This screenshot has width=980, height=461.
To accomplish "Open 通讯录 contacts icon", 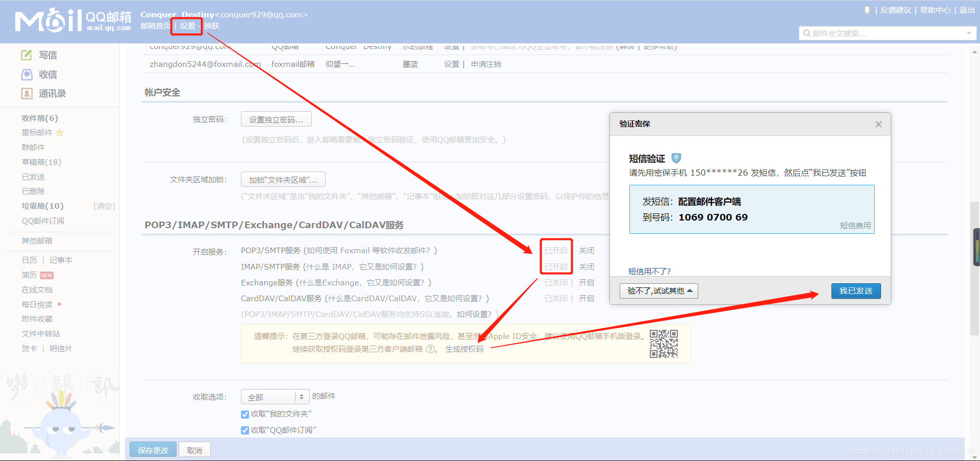I will (x=27, y=93).
